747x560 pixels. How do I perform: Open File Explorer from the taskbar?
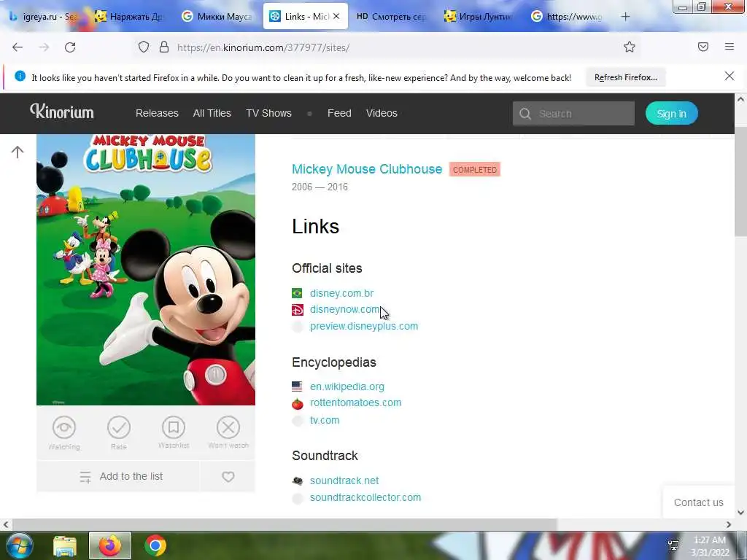[x=65, y=545]
